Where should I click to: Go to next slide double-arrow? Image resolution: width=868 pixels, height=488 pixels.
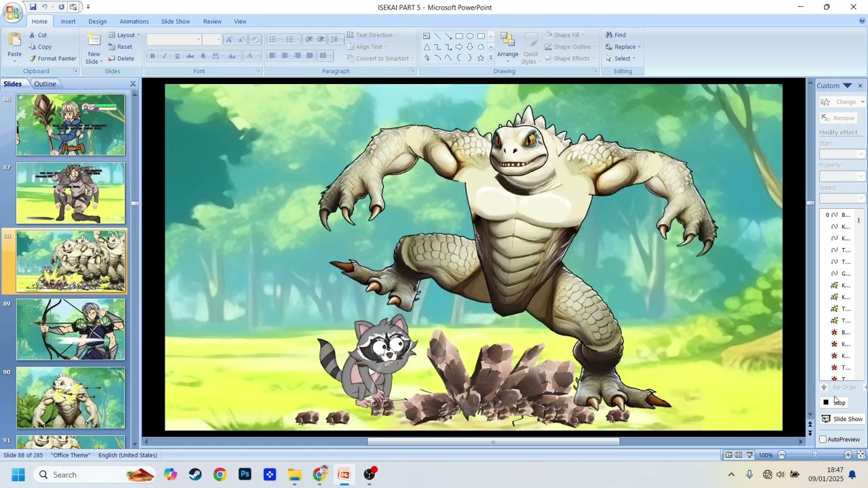click(810, 433)
